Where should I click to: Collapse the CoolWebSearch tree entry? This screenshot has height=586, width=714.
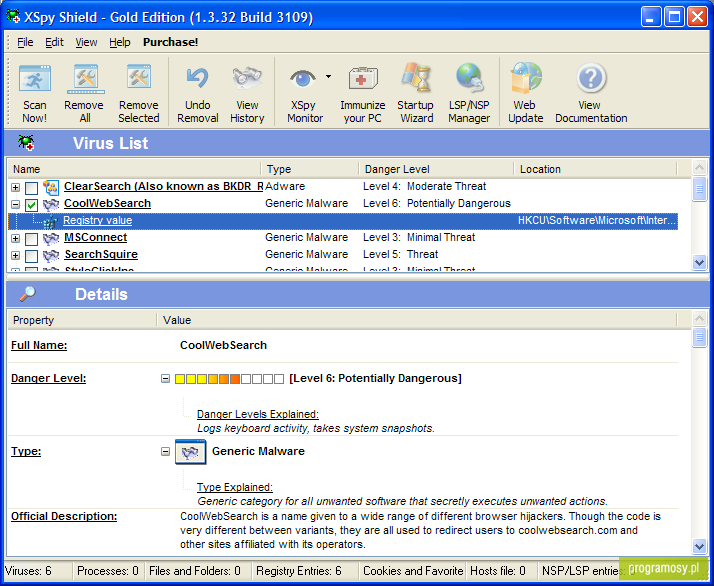pyautogui.click(x=15, y=204)
